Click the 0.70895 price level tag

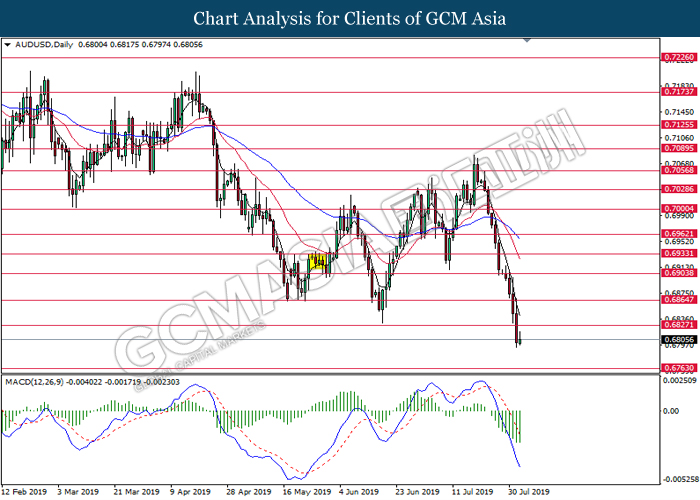click(678, 148)
